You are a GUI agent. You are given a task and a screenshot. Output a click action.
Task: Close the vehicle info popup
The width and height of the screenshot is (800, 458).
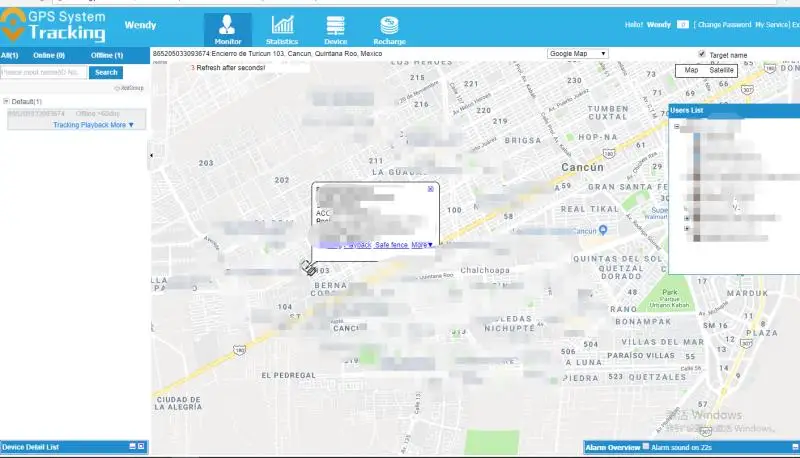coord(431,189)
